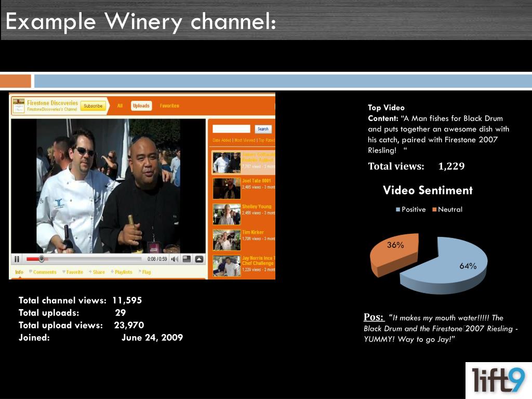The width and height of the screenshot is (532, 399).
Task: Click the channel search input field
Action: point(231,129)
